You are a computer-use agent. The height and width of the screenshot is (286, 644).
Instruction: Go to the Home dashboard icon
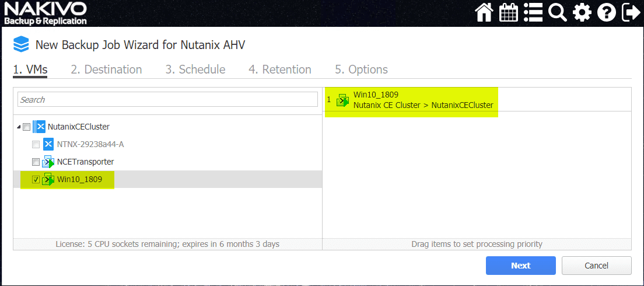[484, 12]
